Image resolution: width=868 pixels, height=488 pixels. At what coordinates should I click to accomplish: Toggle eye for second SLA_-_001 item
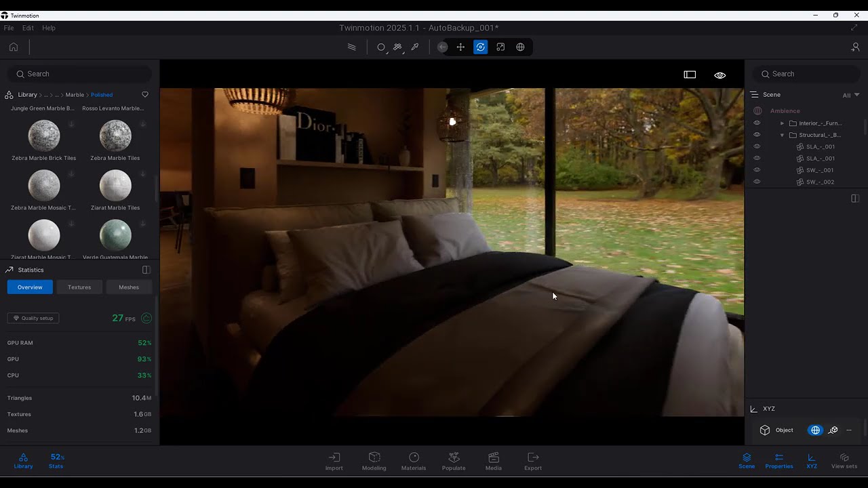757,158
